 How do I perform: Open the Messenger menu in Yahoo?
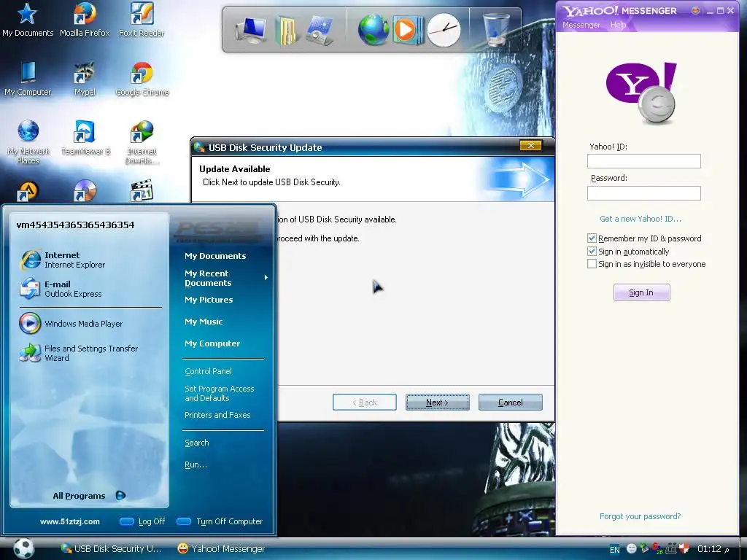coord(581,25)
